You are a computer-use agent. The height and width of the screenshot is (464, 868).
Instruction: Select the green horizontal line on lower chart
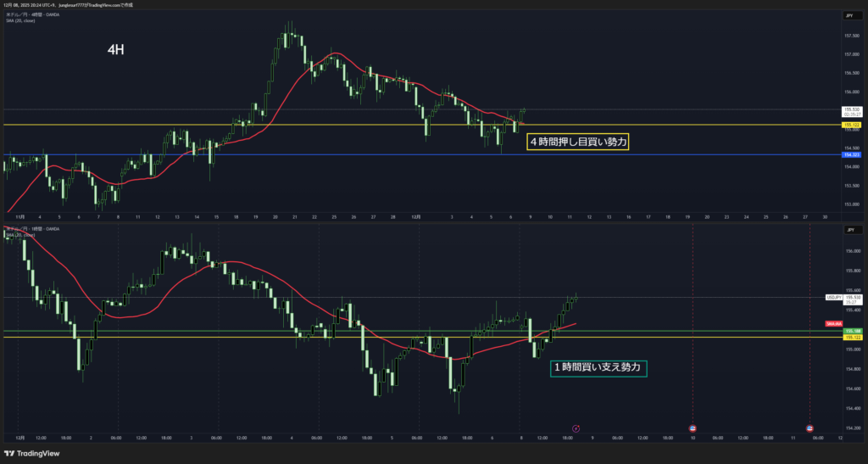click(254, 331)
